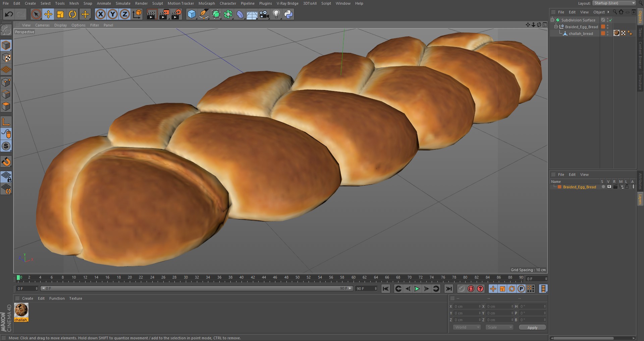
Task: Open Edit Render Settings
Action: pos(176,14)
